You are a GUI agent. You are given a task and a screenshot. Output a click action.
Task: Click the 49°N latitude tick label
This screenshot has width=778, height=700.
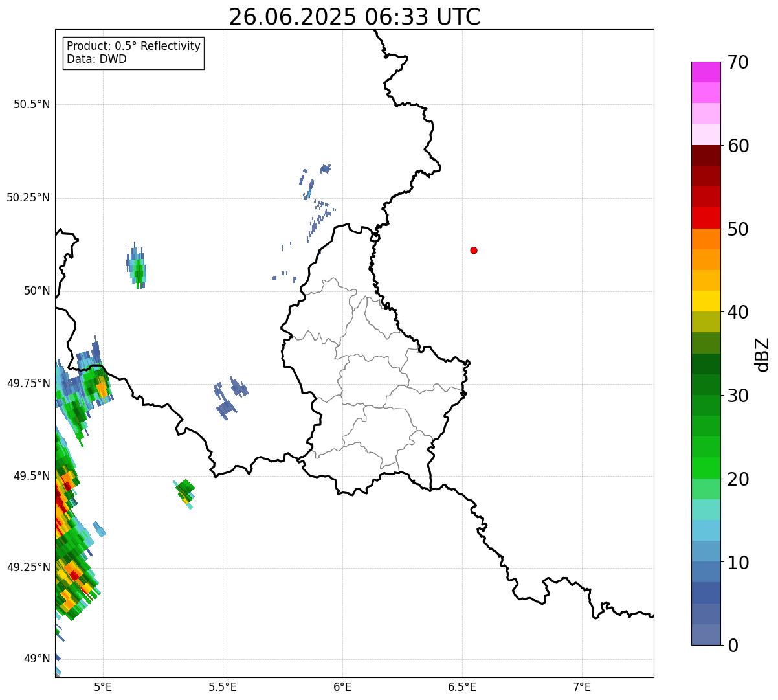point(36,659)
